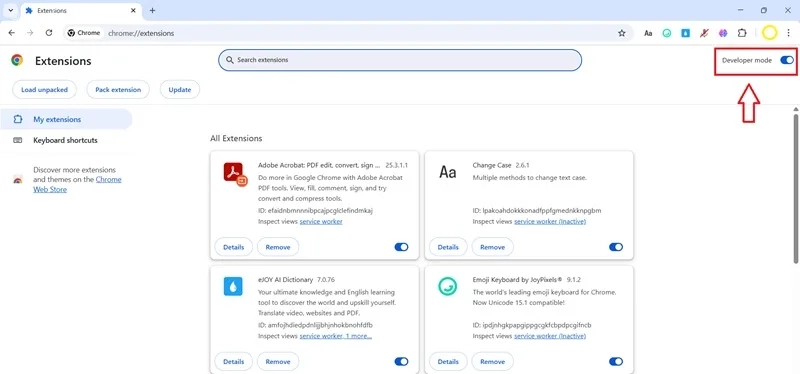Screen dimensions: 800x374
Task: Toggle Developer mode off
Action: (787, 60)
